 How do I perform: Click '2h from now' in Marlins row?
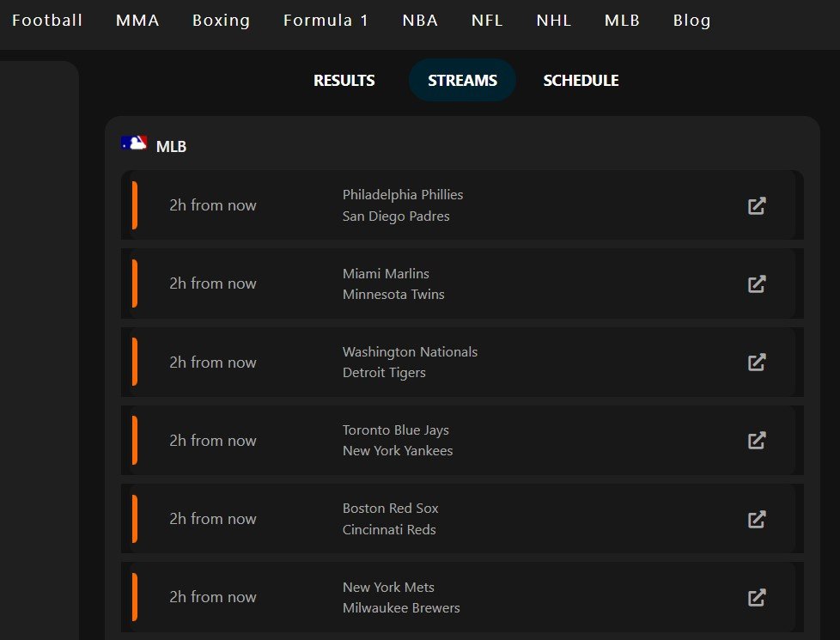click(213, 283)
